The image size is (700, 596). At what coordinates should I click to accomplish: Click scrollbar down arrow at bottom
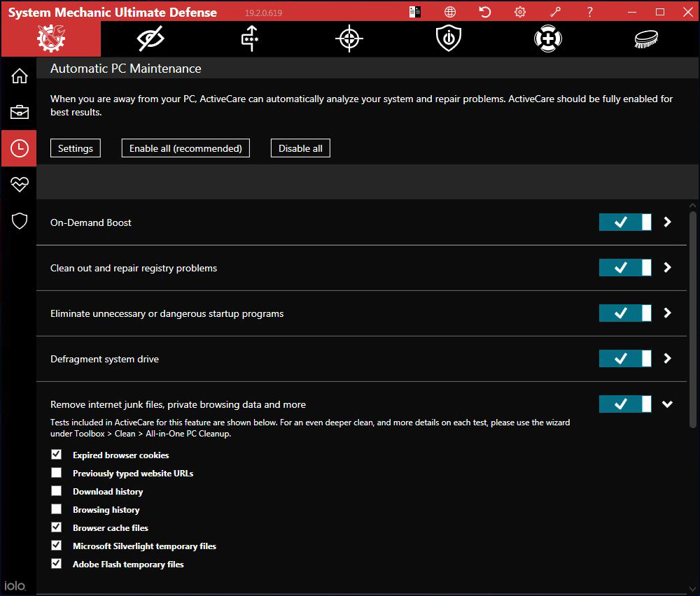[x=693, y=589]
